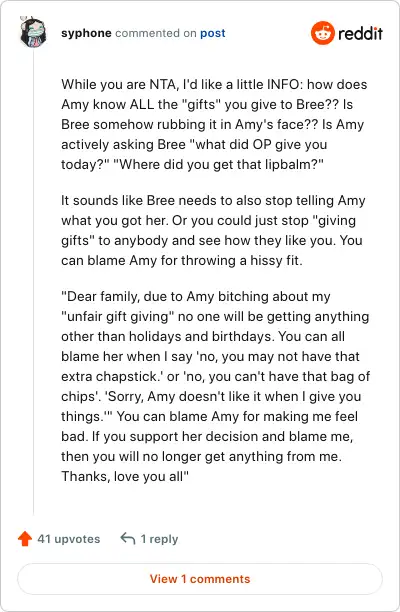Click the paragraph starting "While you are NTA"
400x612 pixels.
point(214,124)
